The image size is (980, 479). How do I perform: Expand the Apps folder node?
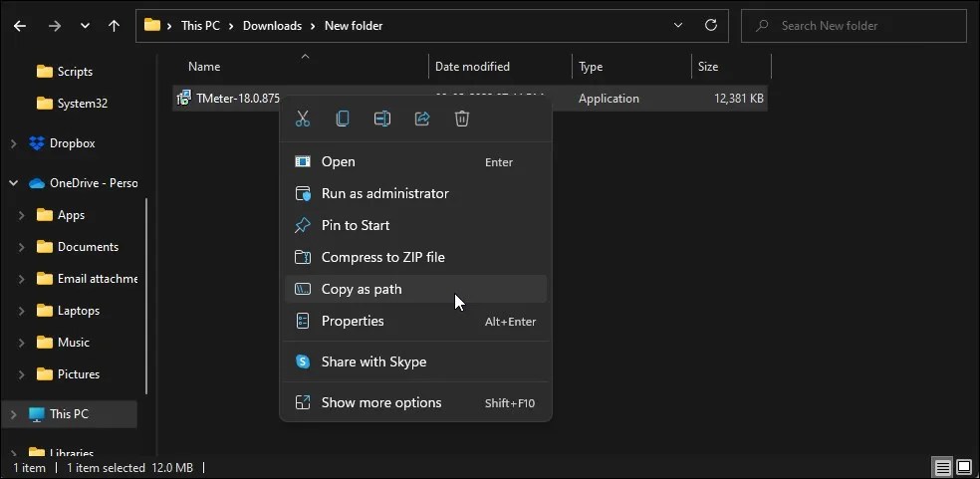tap(21, 216)
